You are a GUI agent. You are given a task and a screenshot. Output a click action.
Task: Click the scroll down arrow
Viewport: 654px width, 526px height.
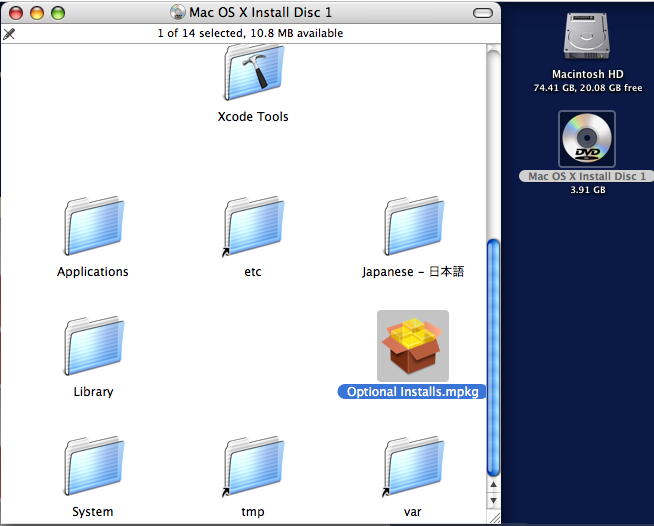click(493, 500)
